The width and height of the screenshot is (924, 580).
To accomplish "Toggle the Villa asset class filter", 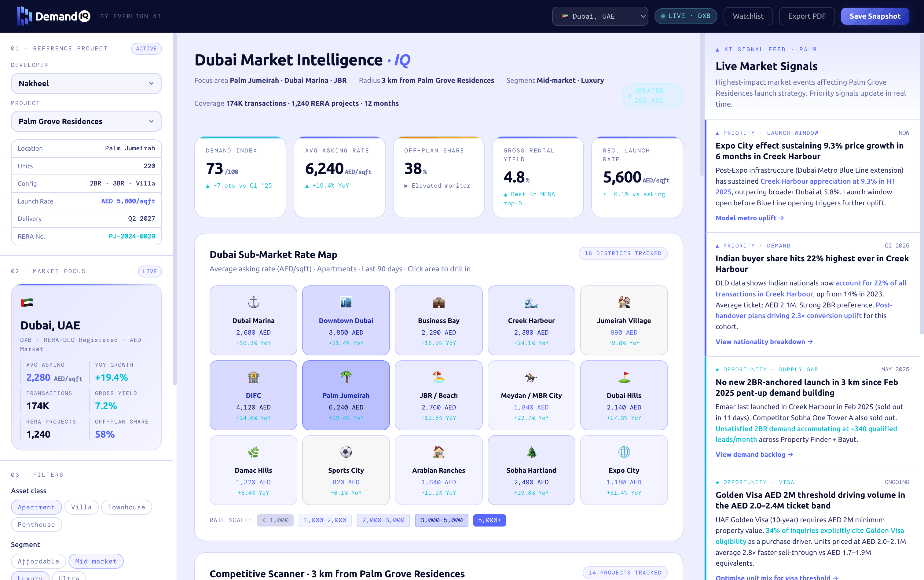I will [81, 507].
